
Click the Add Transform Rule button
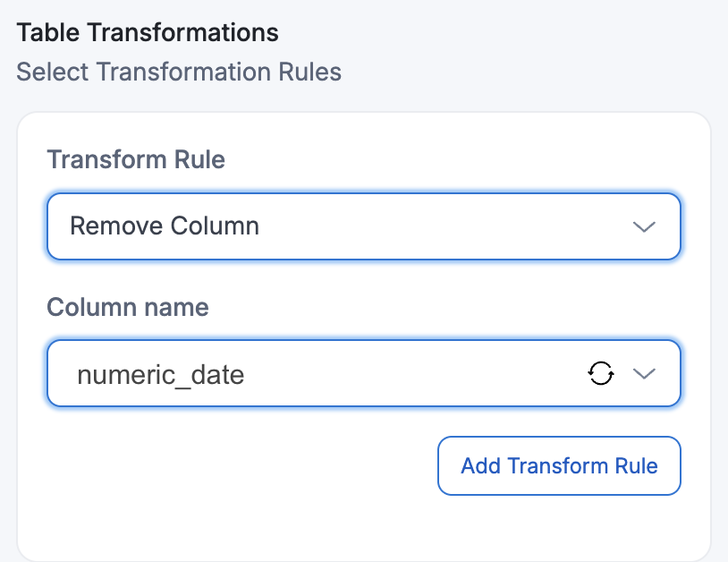[x=559, y=465]
